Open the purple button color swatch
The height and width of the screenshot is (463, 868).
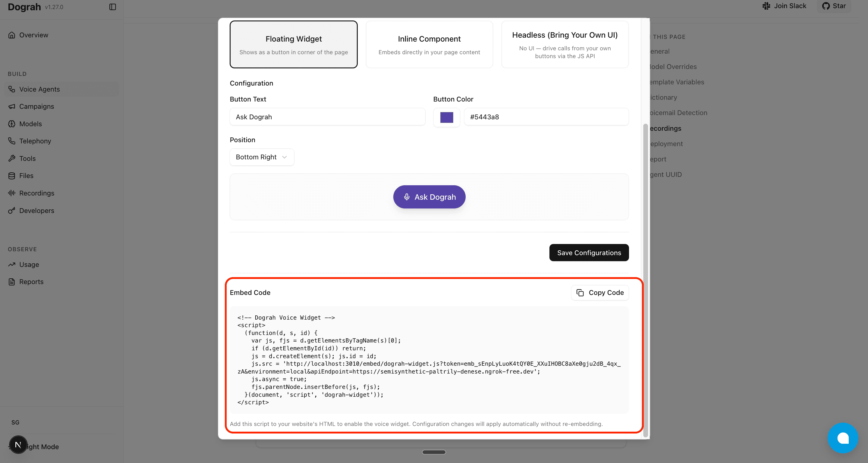(x=446, y=117)
